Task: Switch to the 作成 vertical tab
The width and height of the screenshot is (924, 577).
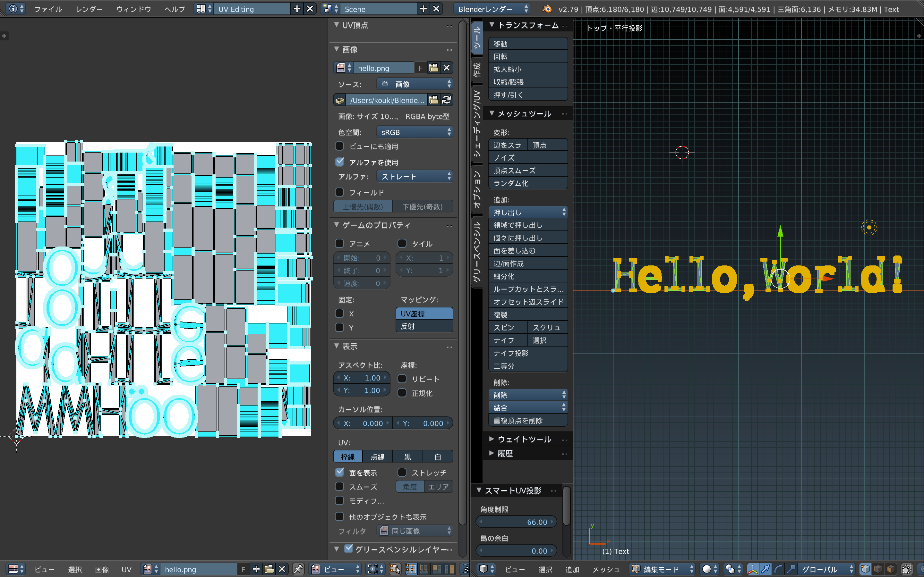Action: [x=477, y=70]
